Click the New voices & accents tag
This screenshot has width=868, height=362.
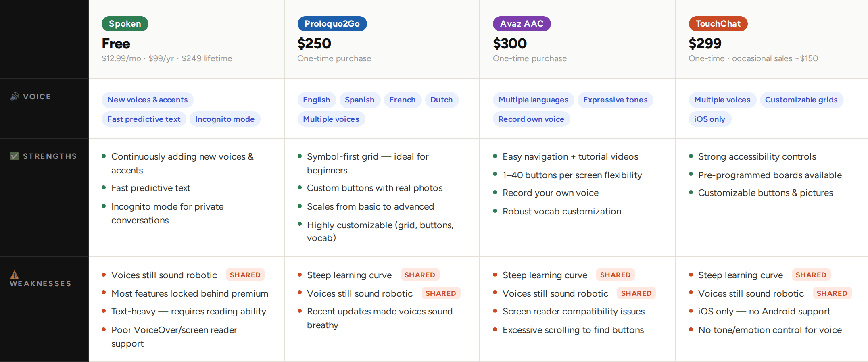[148, 100]
